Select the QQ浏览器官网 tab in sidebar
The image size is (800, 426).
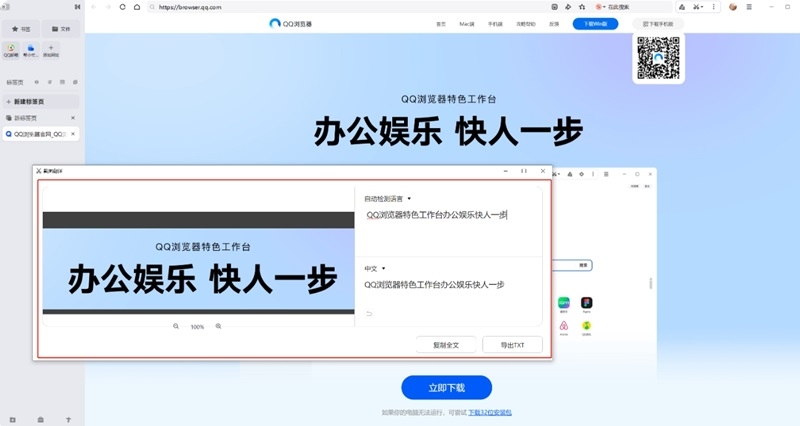point(36,134)
